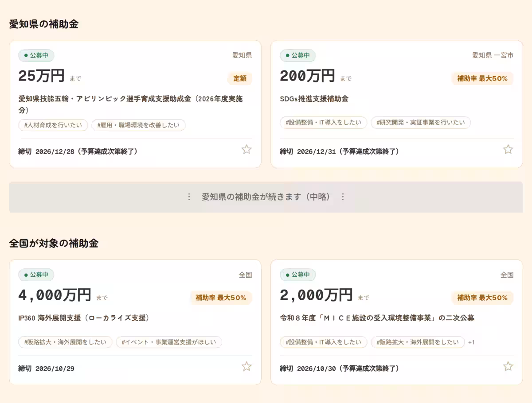
Task: Open IP360 海外展開支援（ローカライズ支援） title
Action: pos(84,318)
